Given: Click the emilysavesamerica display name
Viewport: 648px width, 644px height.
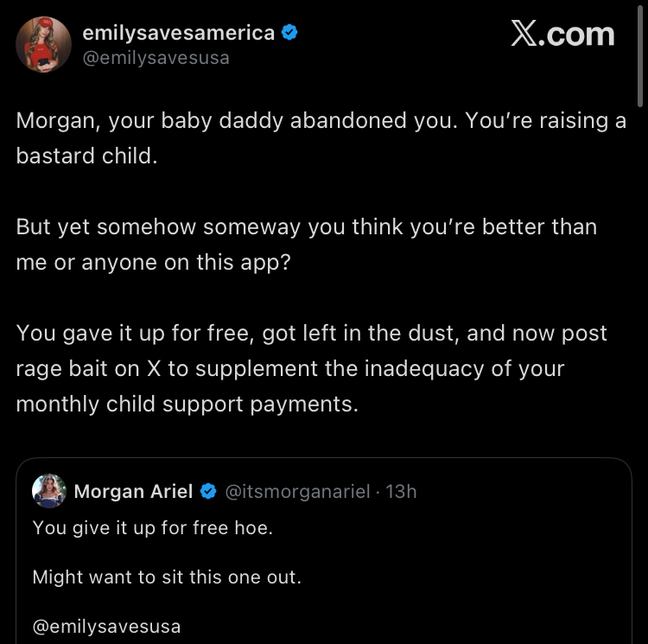Looking at the screenshot, I should point(178,33).
